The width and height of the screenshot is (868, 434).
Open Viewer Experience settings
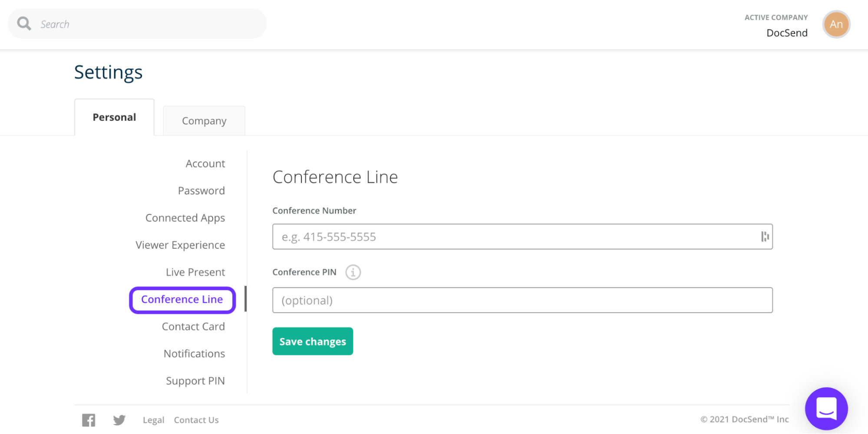tap(180, 245)
